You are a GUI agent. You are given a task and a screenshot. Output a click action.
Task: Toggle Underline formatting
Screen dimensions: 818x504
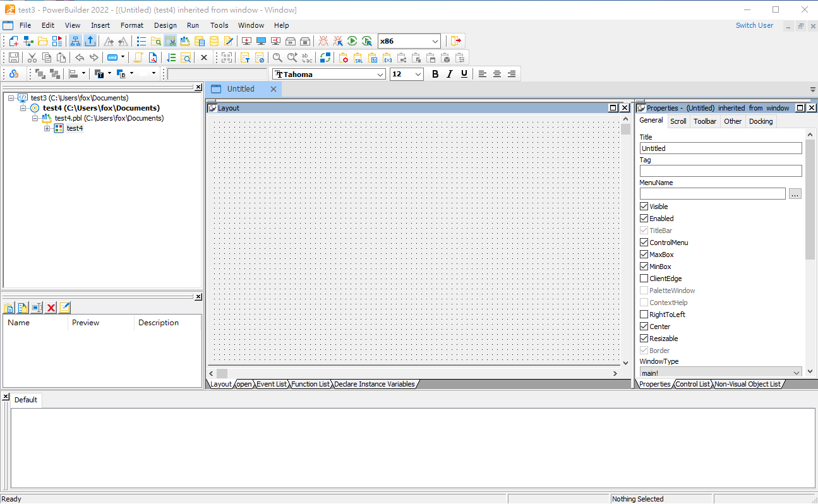coord(464,74)
